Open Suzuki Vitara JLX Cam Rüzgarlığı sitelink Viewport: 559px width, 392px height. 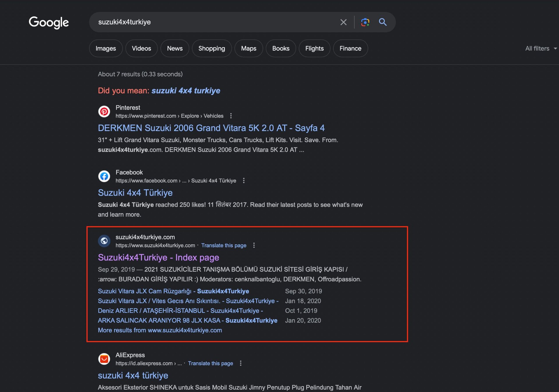173,291
